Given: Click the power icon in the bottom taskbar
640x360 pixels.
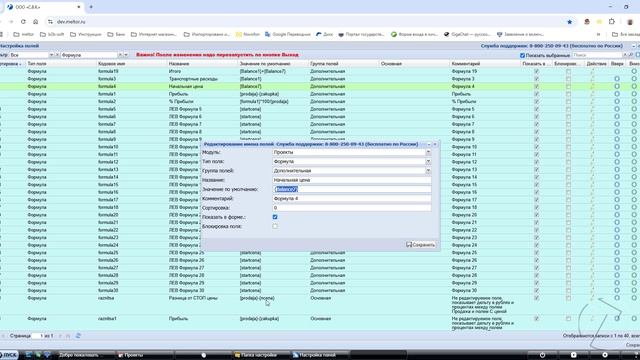Looking at the screenshot, I should pos(542,355).
